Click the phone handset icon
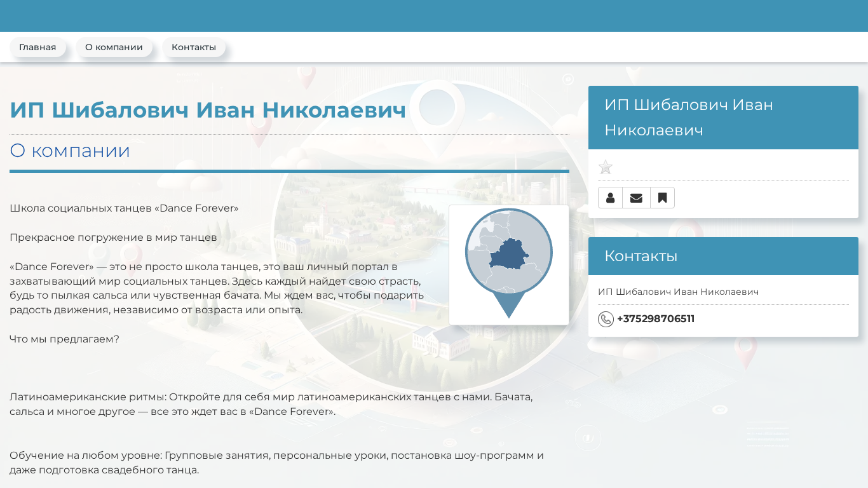This screenshot has height=488, width=868. pos(606,319)
